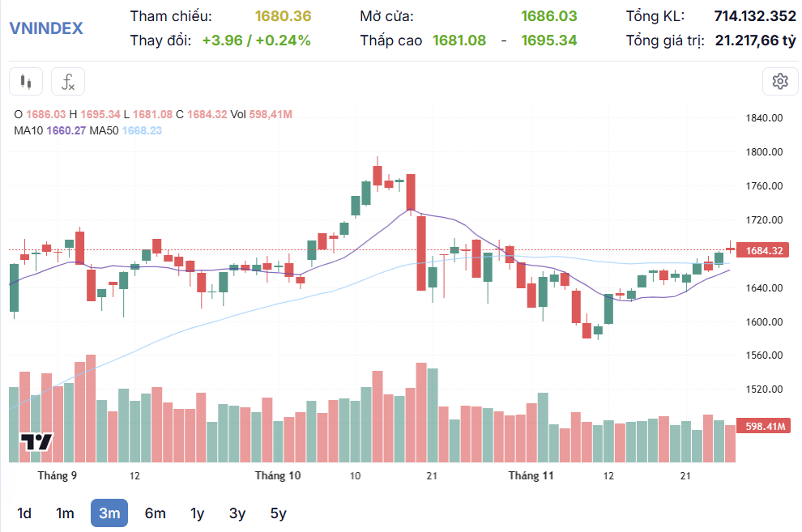Click the MA50 indicator legend label
Viewport: 802px width, 532px height.
[104, 130]
